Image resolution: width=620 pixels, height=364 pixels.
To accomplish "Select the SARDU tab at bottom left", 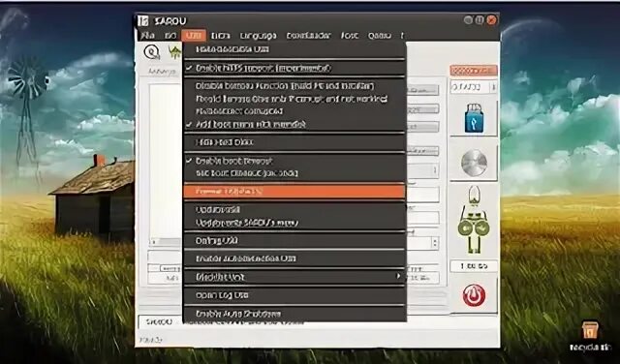I will (158, 321).
